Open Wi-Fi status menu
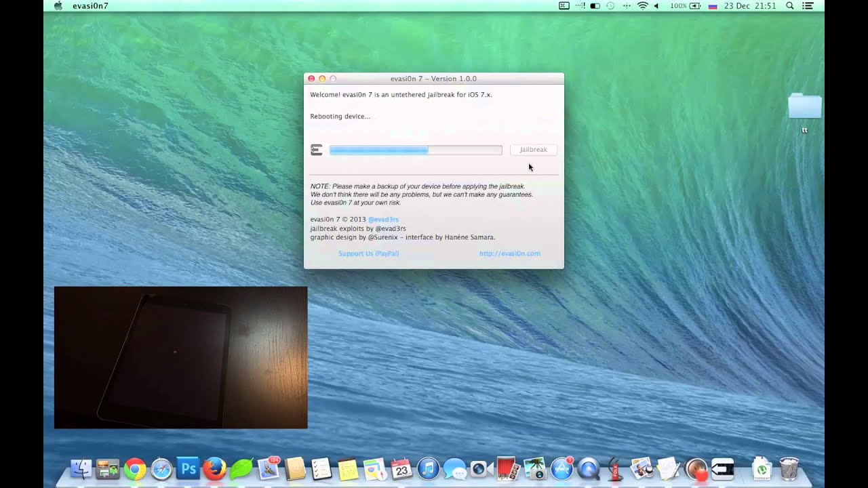 [642, 5]
